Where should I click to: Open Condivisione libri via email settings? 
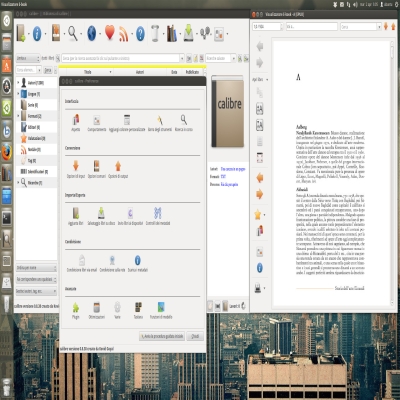(x=82, y=263)
